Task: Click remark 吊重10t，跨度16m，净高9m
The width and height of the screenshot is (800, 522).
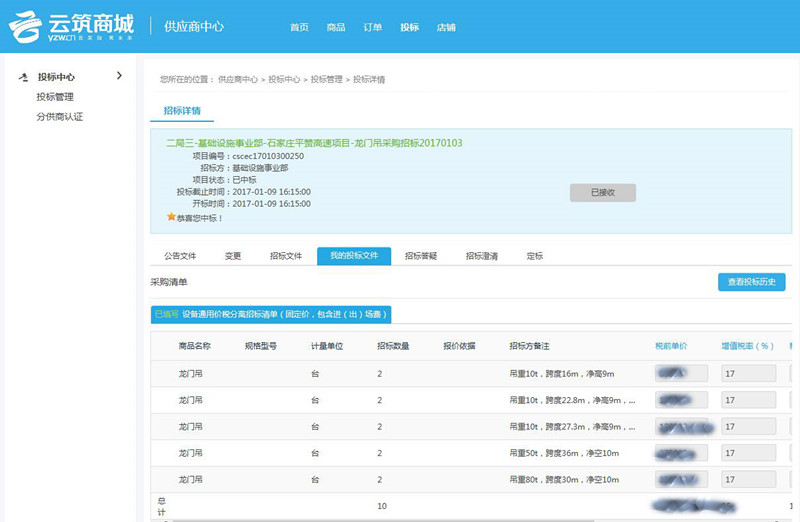Action: coord(562,374)
